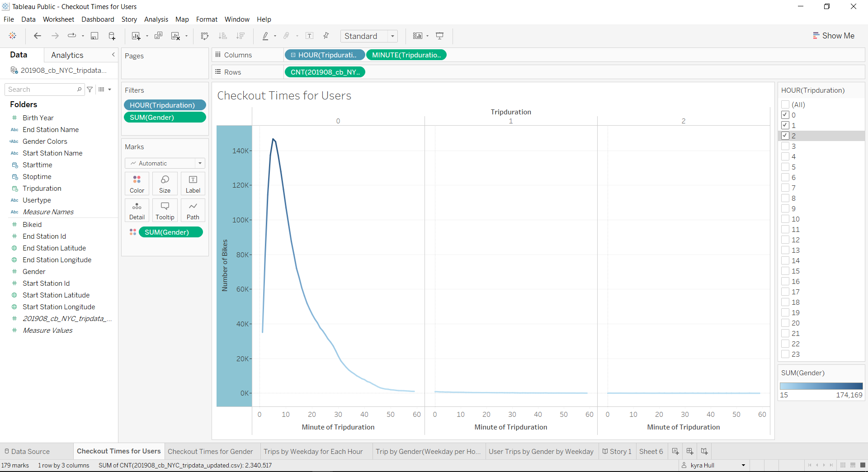
Task: Uncheck hour 1 in the HOUR(Tripduration) filter
Action: pyautogui.click(x=786, y=125)
